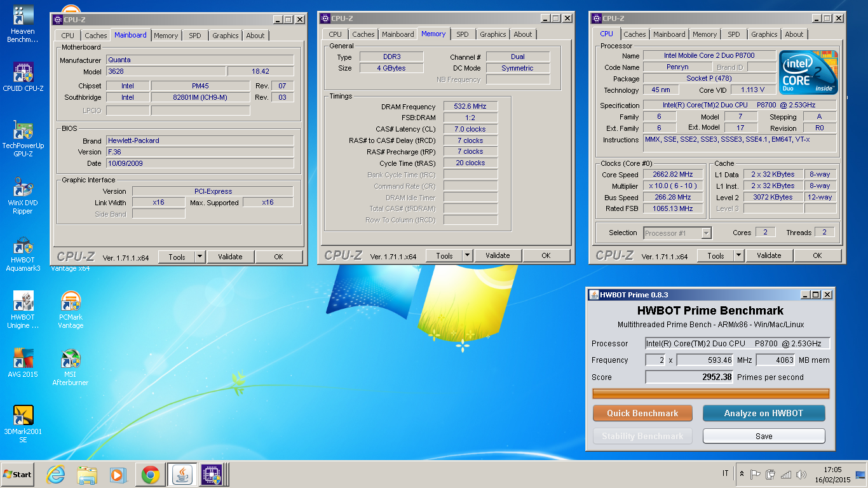The image size is (868, 488).
Task: Expand Tools dropdown arrow in Memory CPU-Z window
Action: (x=467, y=255)
